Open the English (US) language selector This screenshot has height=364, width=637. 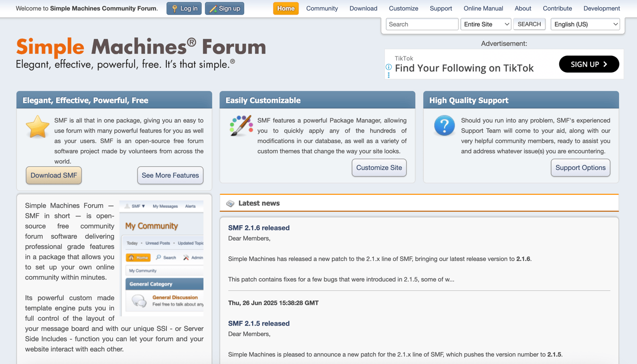pyautogui.click(x=585, y=24)
